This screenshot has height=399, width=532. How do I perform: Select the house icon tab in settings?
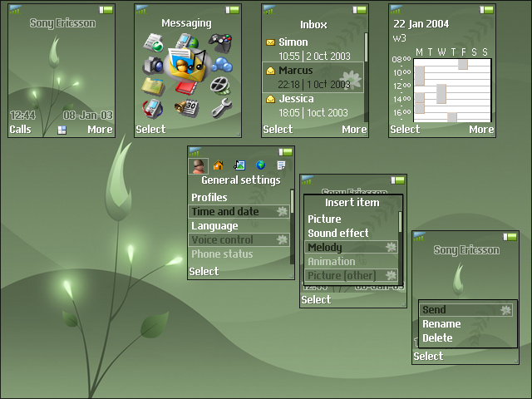[218, 165]
